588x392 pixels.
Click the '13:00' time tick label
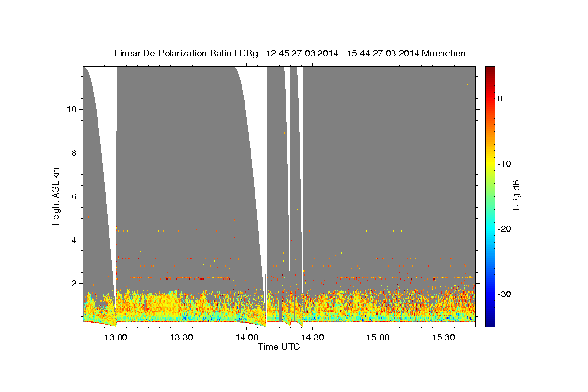point(116,337)
